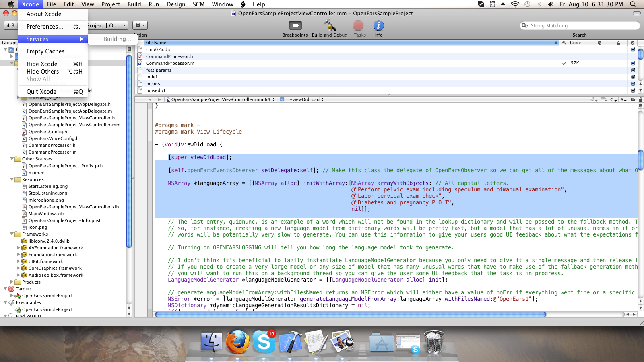Open TextEdit from the Dock
Viewport: 644px width, 362px height.
[x=316, y=342]
